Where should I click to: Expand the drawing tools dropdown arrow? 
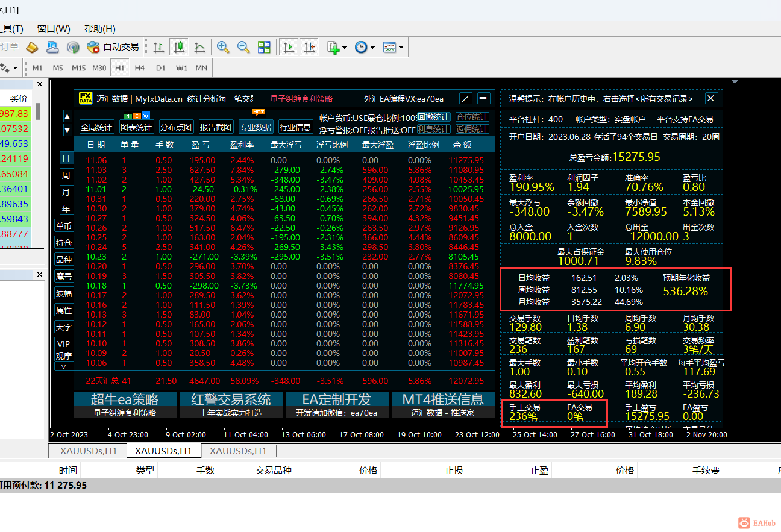(x=14, y=68)
